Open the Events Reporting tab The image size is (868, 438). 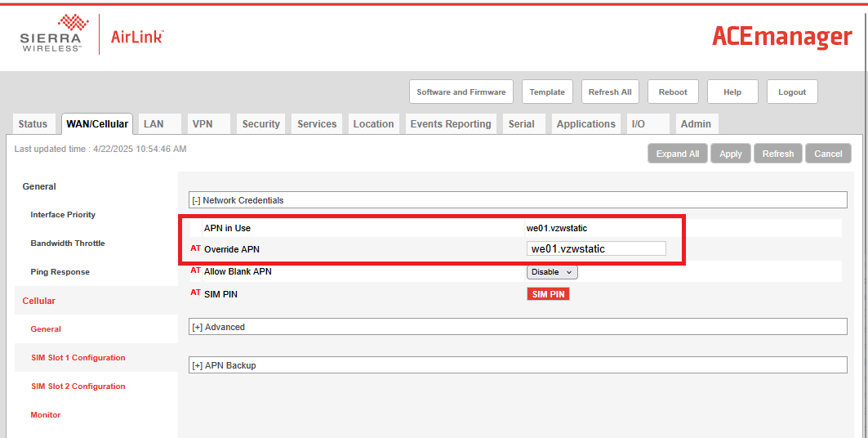451,124
